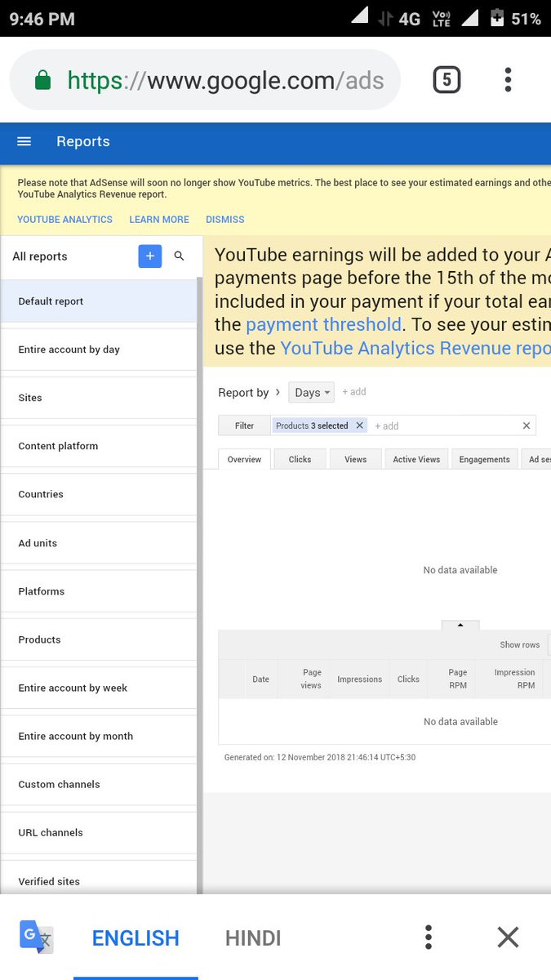The image size is (551, 980).
Task: Open the Platforms report
Action: [99, 591]
